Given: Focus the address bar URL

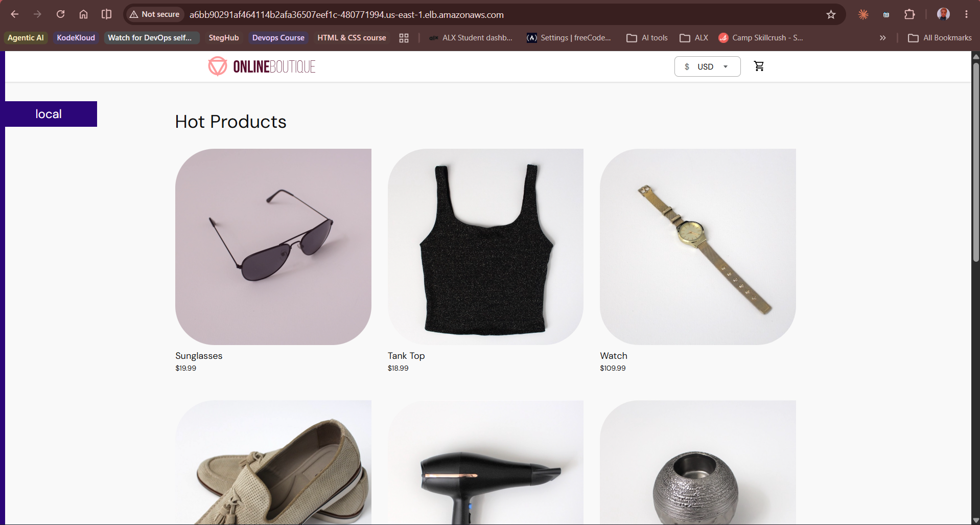Looking at the screenshot, I should tap(346, 15).
